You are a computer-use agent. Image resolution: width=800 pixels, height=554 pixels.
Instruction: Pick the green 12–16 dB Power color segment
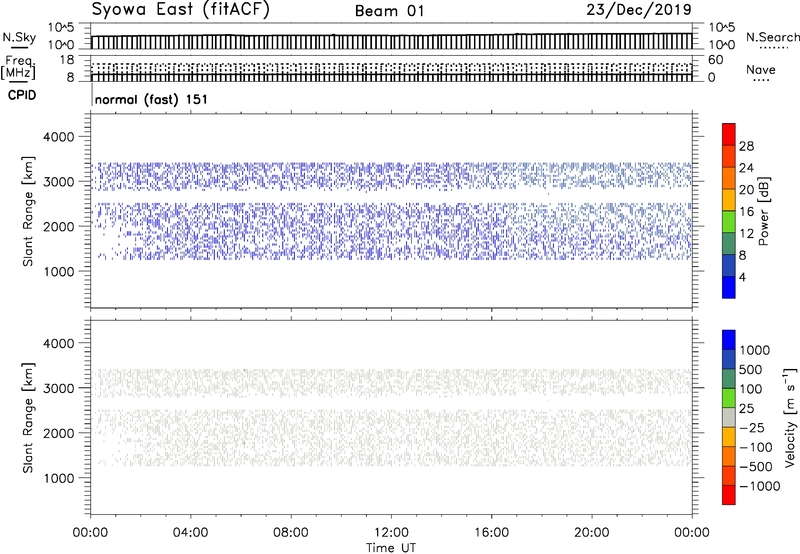coord(729,222)
